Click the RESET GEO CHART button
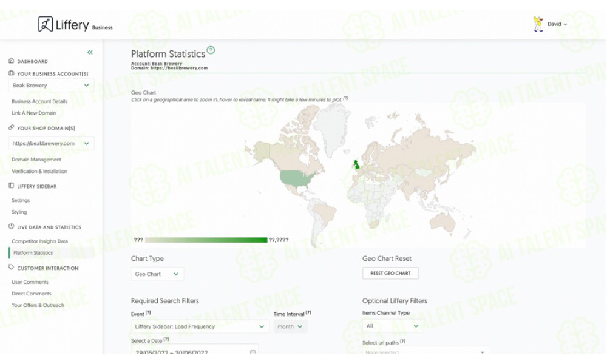607x364 pixels. point(390,273)
